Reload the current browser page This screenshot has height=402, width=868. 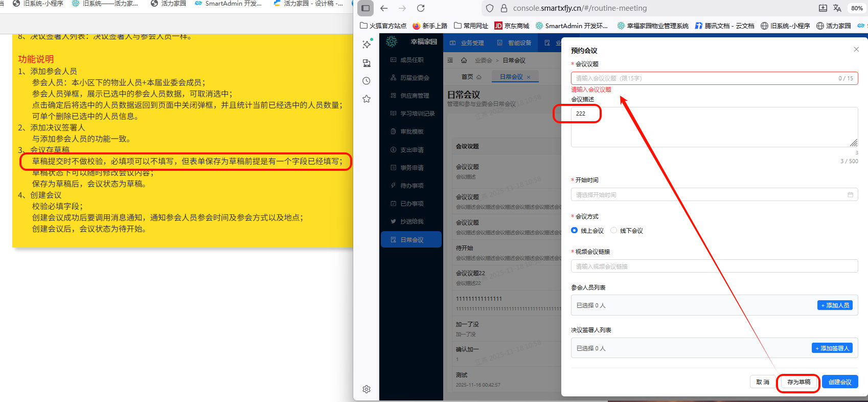tap(421, 8)
